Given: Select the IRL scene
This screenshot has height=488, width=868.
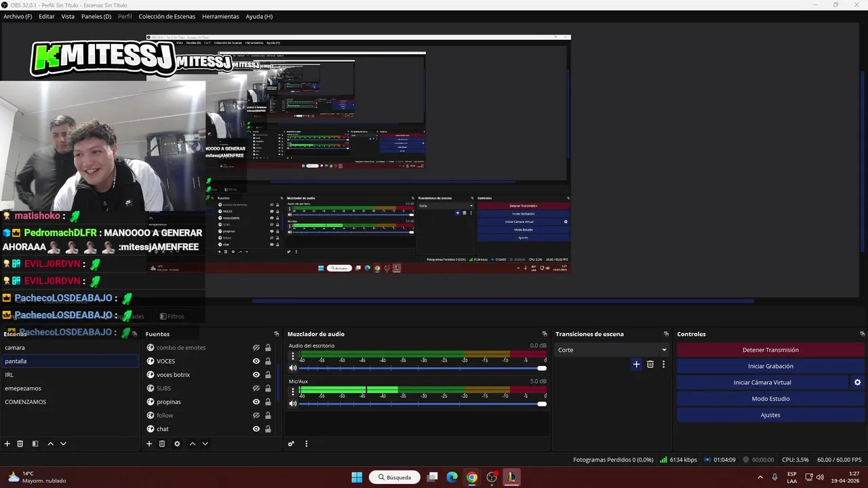Looking at the screenshot, I should [x=70, y=375].
